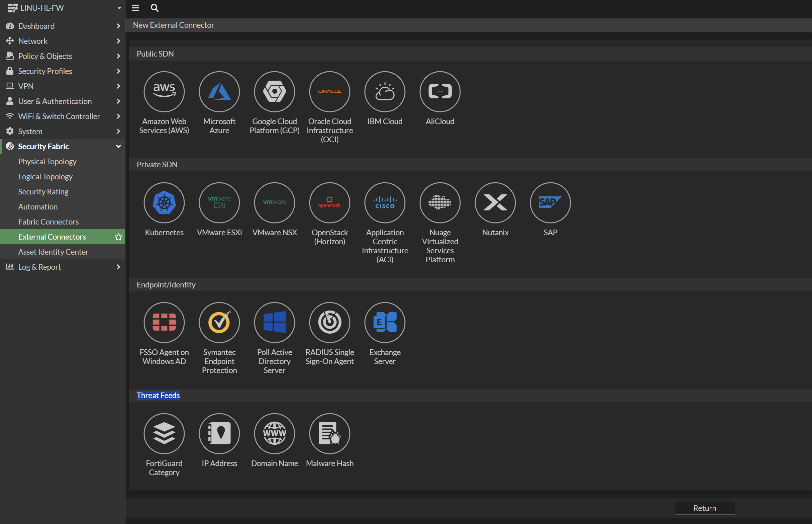Select the VMware ESXi connector
812x524 pixels.
(x=219, y=203)
